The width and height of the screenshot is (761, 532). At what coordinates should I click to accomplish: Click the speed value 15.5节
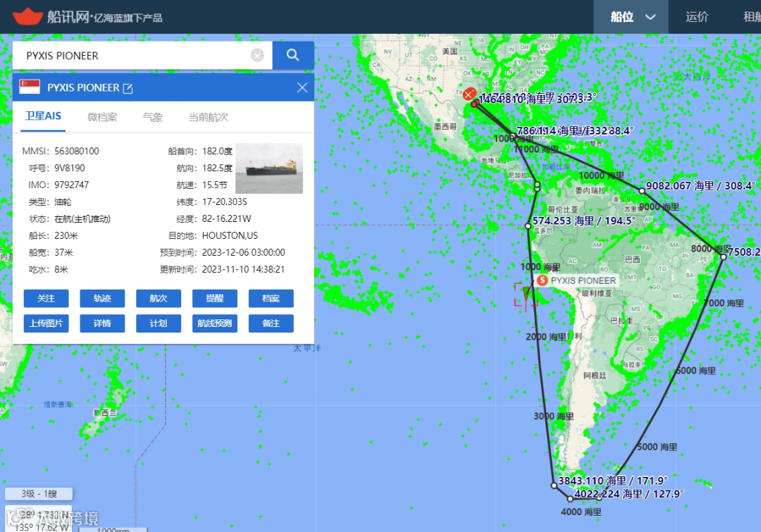[x=214, y=185]
